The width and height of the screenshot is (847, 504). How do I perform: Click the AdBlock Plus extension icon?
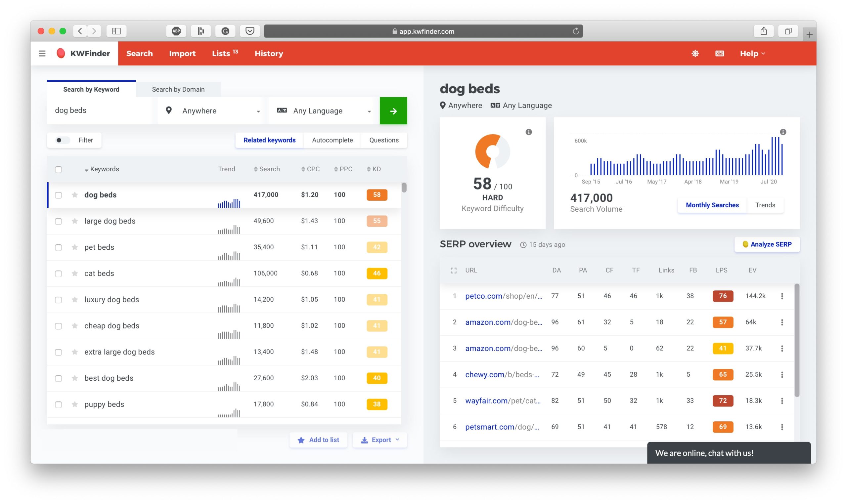(x=176, y=31)
